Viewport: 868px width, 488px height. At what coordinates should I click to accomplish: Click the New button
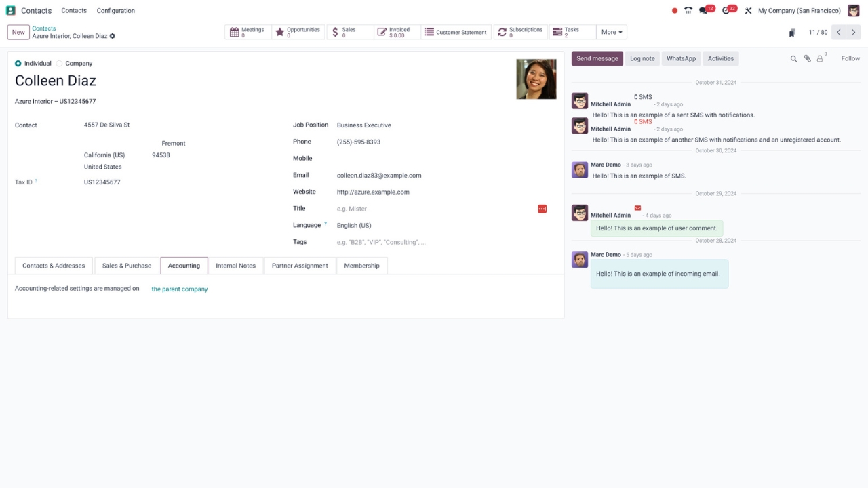coord(18,32)
